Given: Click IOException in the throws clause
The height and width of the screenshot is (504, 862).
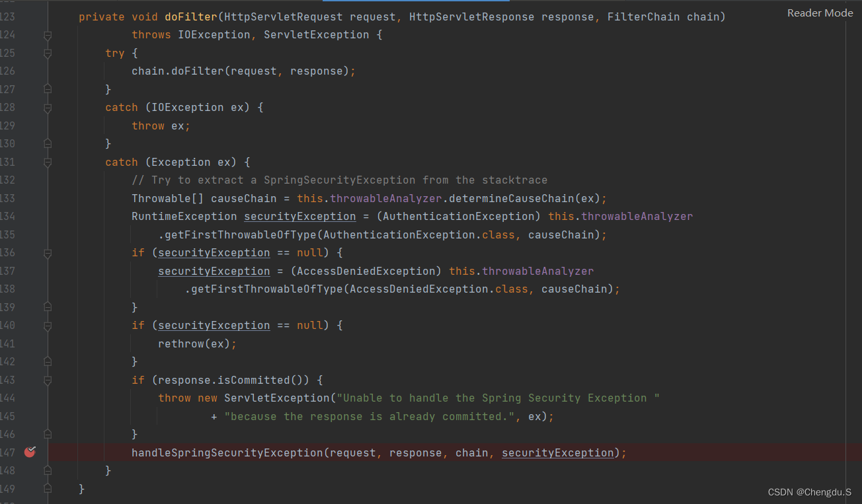Looking at the screenshot, I should [x=214, y=34].
